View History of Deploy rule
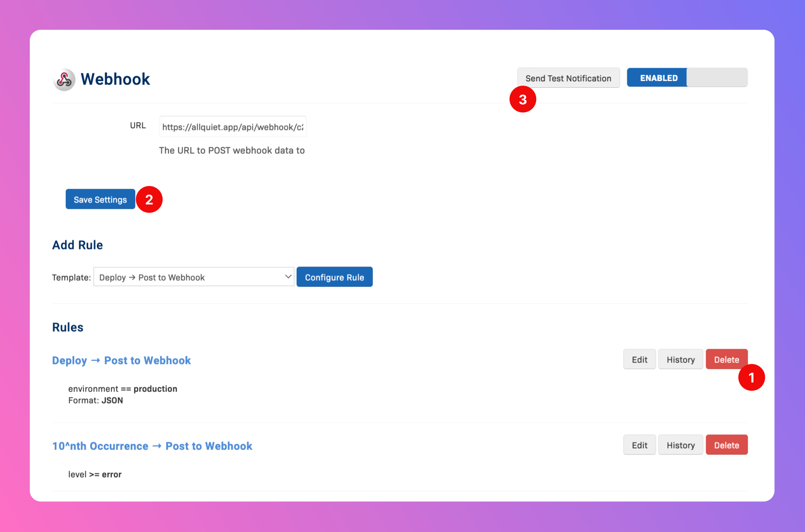The width and height of the screenshot is (805, 532). pyautogui.click(x=680, y=359)
